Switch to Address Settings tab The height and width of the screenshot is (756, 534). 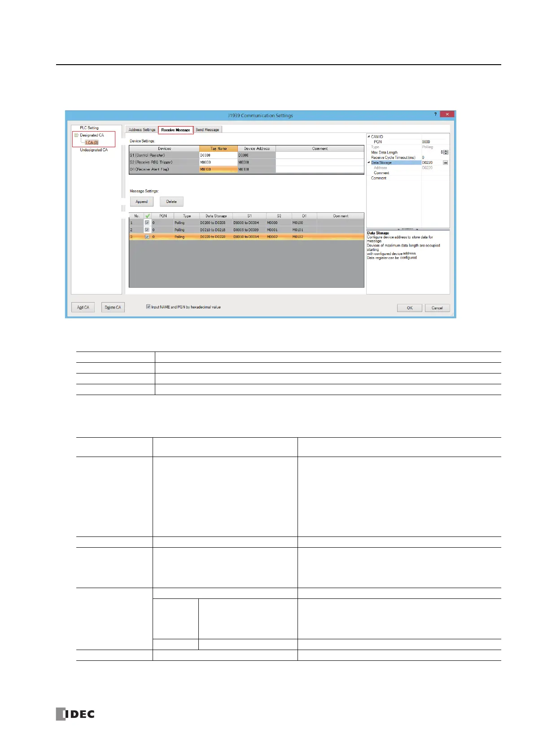tap(142, 130)
